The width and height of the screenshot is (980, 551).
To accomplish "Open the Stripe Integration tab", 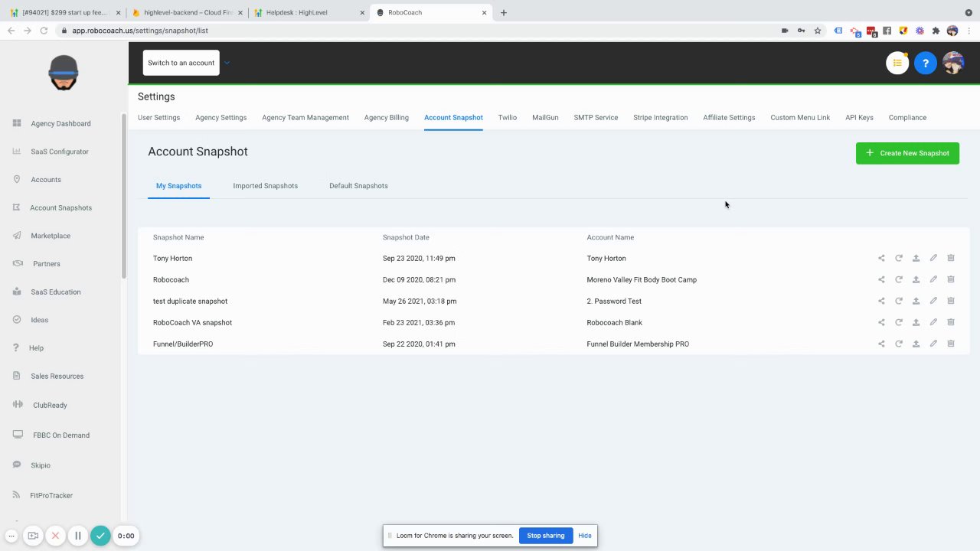I will (661, 118).
